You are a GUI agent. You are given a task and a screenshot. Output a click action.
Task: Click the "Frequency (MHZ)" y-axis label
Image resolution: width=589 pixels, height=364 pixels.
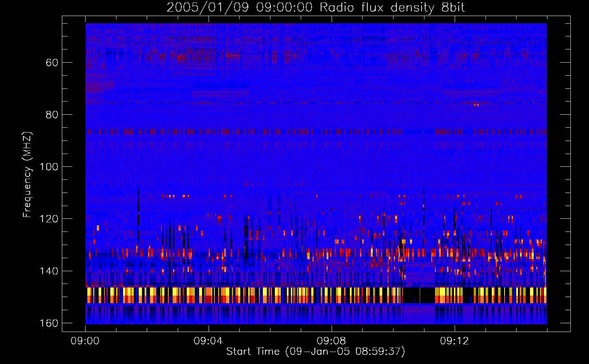pos(27,174)
